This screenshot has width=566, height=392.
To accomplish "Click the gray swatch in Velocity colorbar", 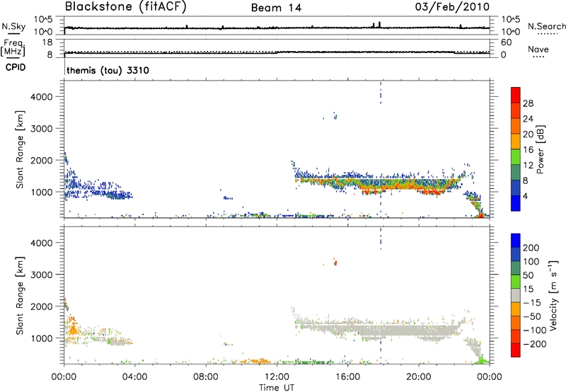I will (x=516, y=295).
